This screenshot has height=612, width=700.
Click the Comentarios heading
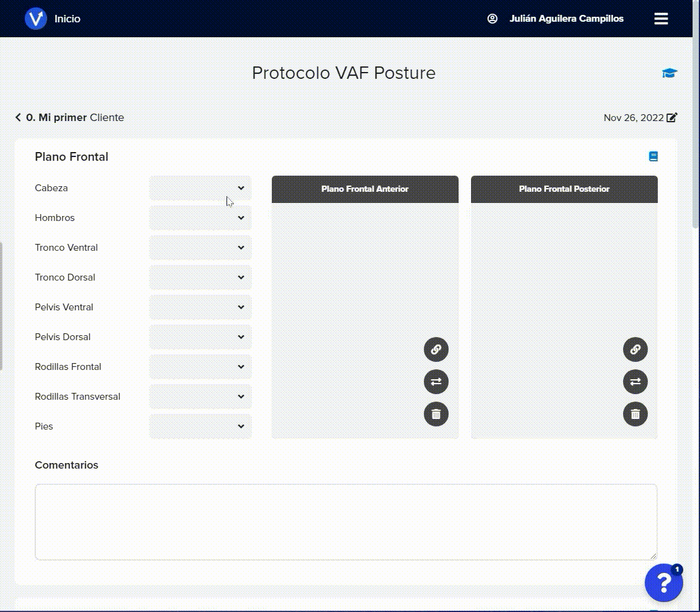click(66, 465)
